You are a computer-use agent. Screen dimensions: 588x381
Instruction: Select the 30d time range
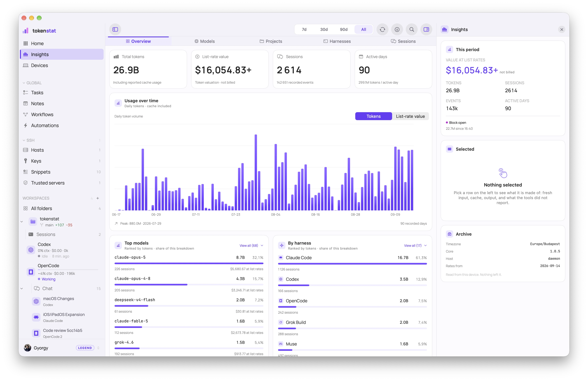coord(324,29)
